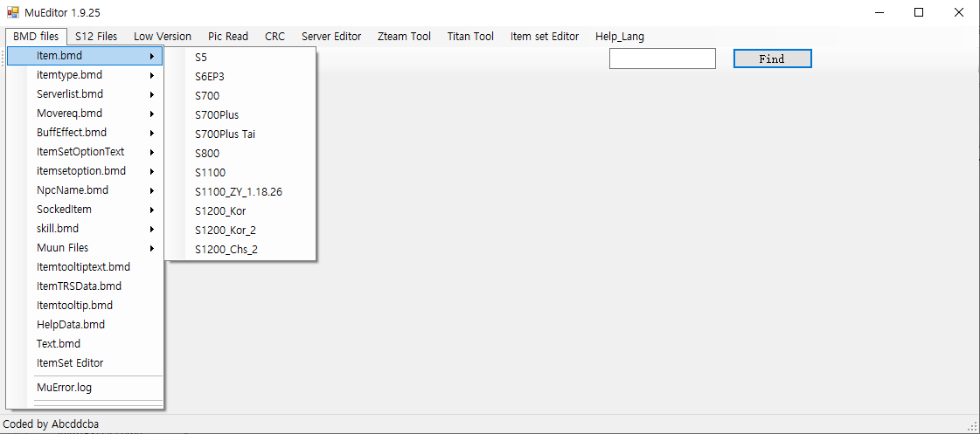Open the Titan Tool menu
This screenshot has width=980, height=434.
tap(470, 36)
